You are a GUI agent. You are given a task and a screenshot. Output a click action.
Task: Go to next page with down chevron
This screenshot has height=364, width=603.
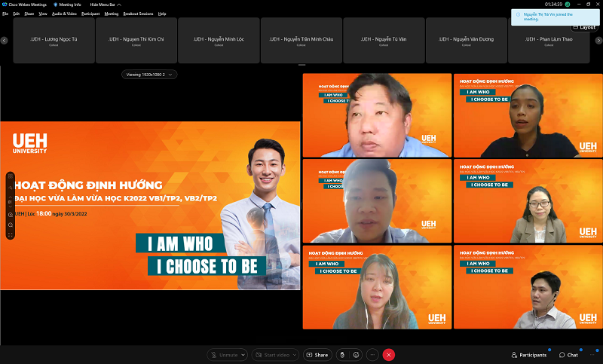pyautogui.click(x=11, y=206)
